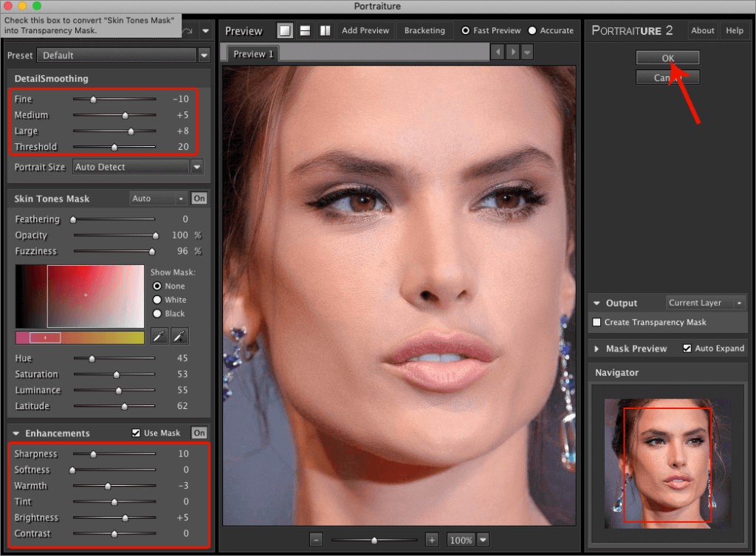Switch to horizontal split preview layout
756x556 pixels.
pyautogui.click(x=305, y=31)
